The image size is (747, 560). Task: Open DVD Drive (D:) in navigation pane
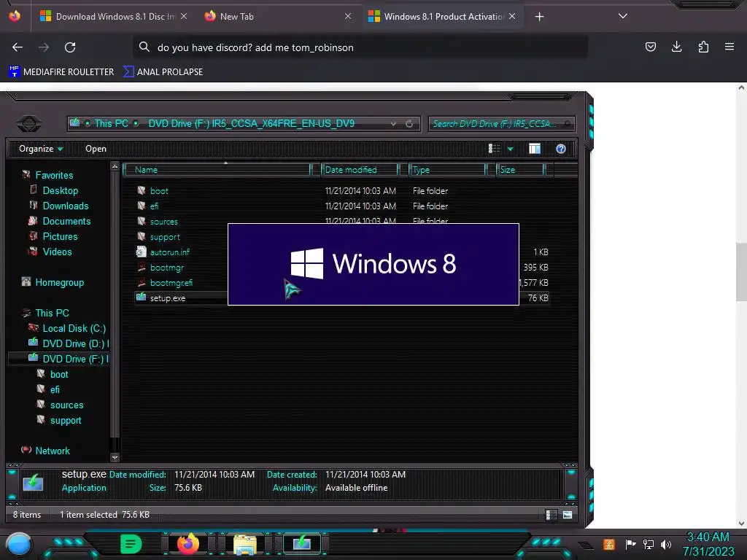coord(75,343)
